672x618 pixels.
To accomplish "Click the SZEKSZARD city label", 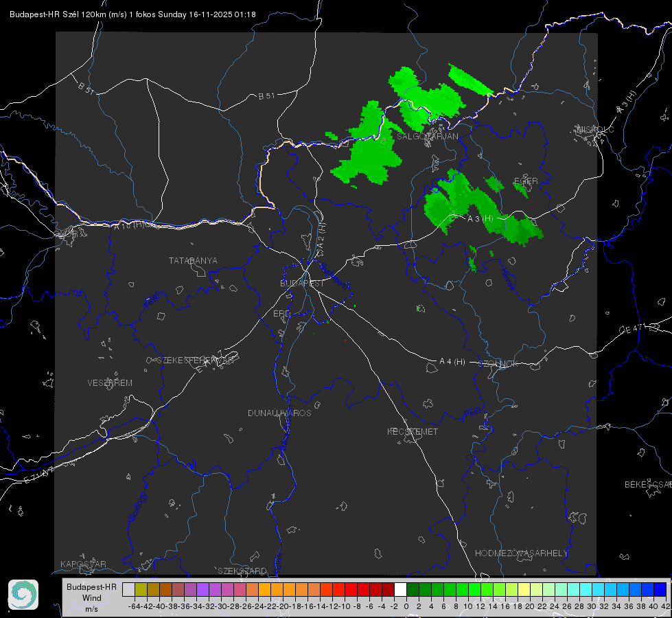I will tap(242, 571).
